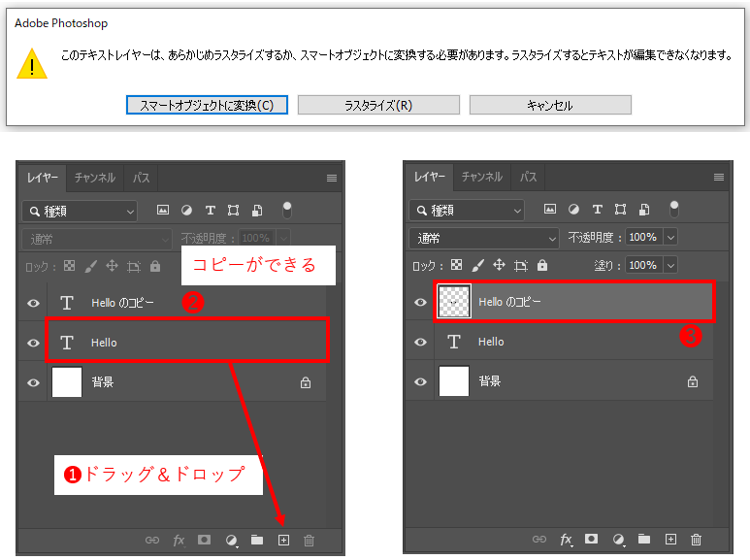750x560 pixels.
Task: Open fx layer styles in right panel
Action: pos(566,540)
